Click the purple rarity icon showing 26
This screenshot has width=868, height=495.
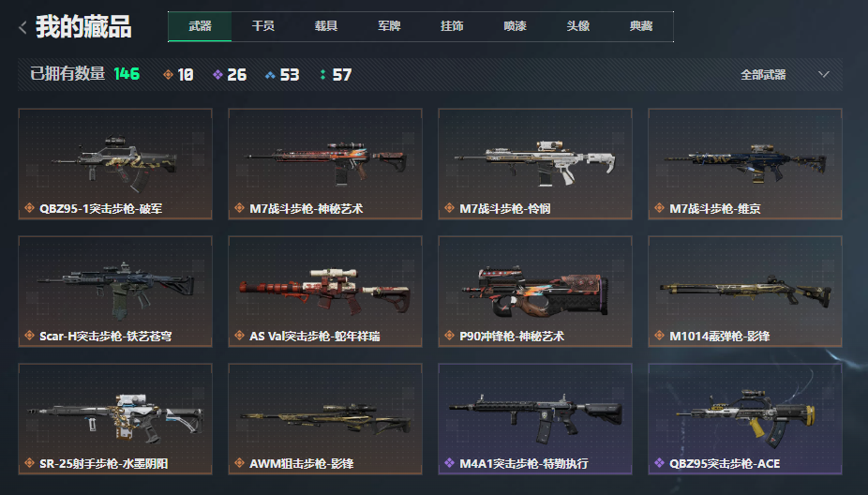217,74
